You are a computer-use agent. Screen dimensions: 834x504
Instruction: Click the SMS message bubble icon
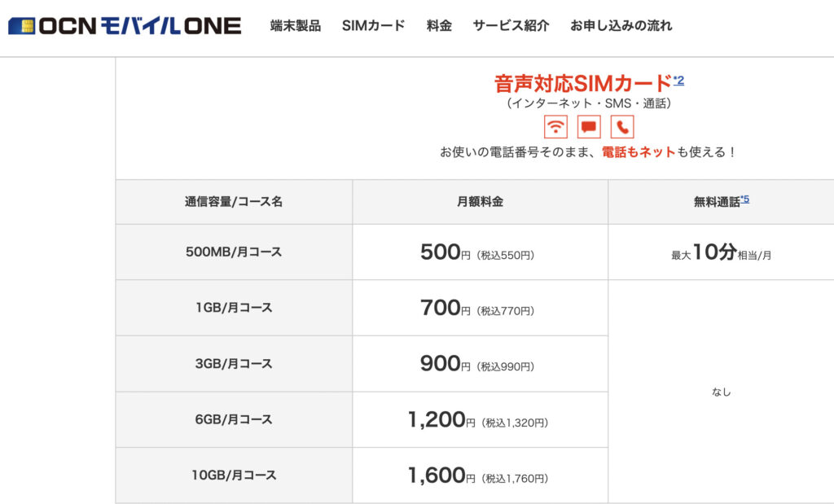click(589, 127)
